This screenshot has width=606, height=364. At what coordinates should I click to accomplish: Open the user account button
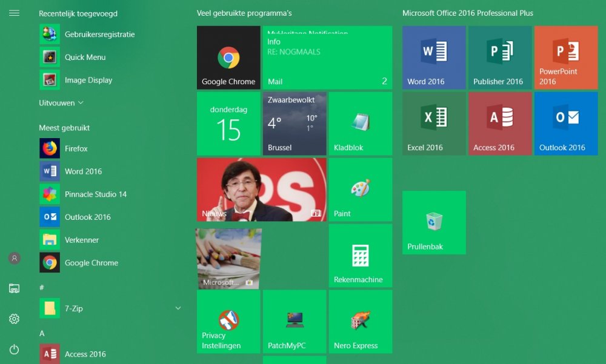pos(15,258)
